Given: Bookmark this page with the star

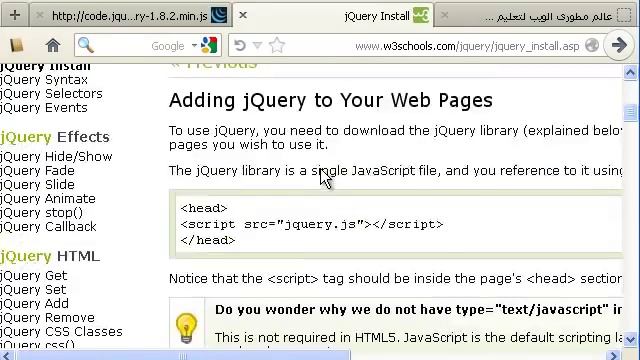Looking at the screenshot, I should click(x=277, y=45).
